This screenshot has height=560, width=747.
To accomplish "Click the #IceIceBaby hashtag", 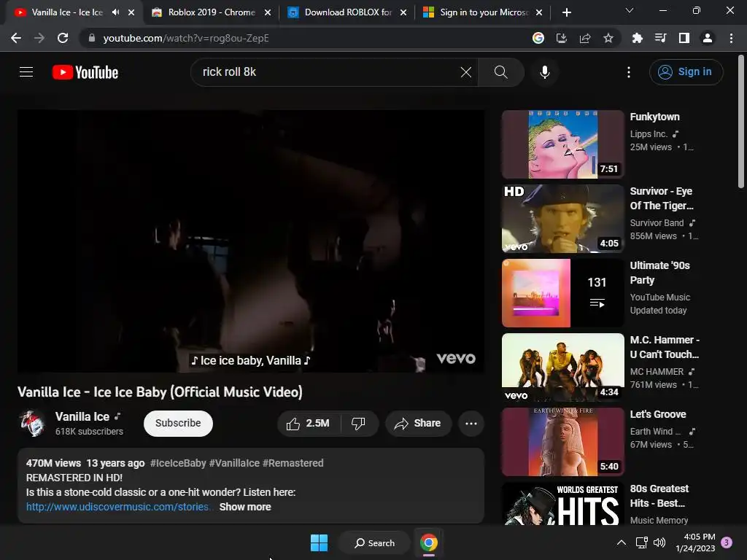I will [x=178, y=463].
